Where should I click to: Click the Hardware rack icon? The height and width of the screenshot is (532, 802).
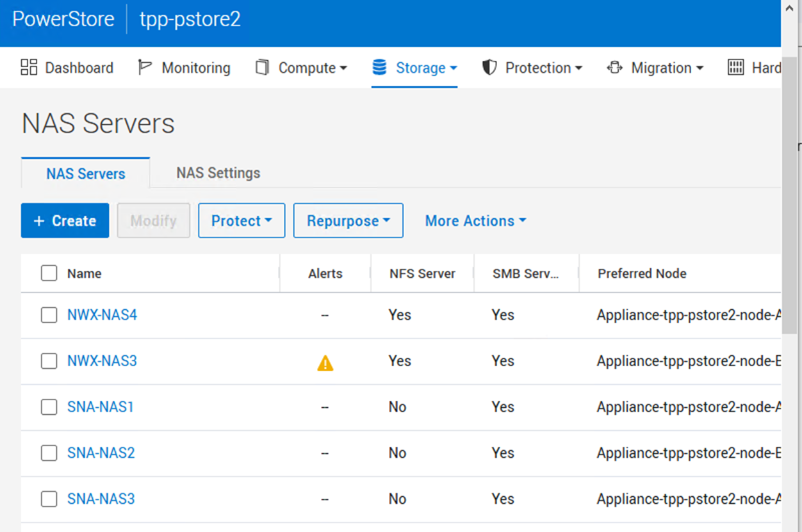tap(736, 67)
